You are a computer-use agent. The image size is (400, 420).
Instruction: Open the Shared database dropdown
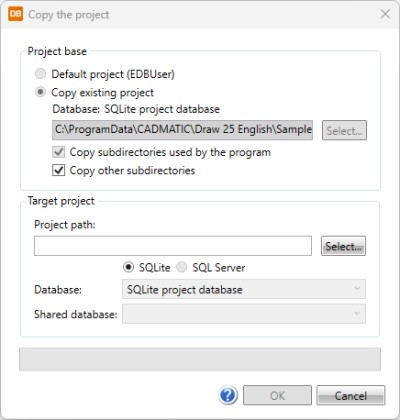tap(244, 314)
